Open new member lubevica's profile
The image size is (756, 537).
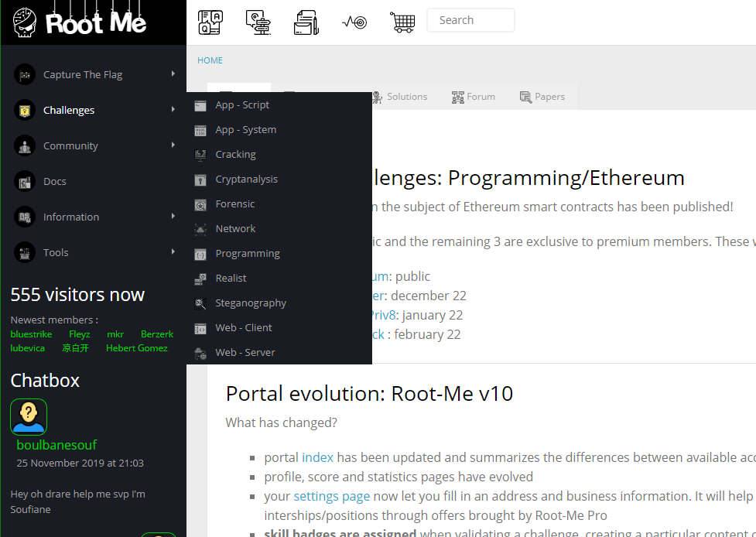[x=28, y=348]
